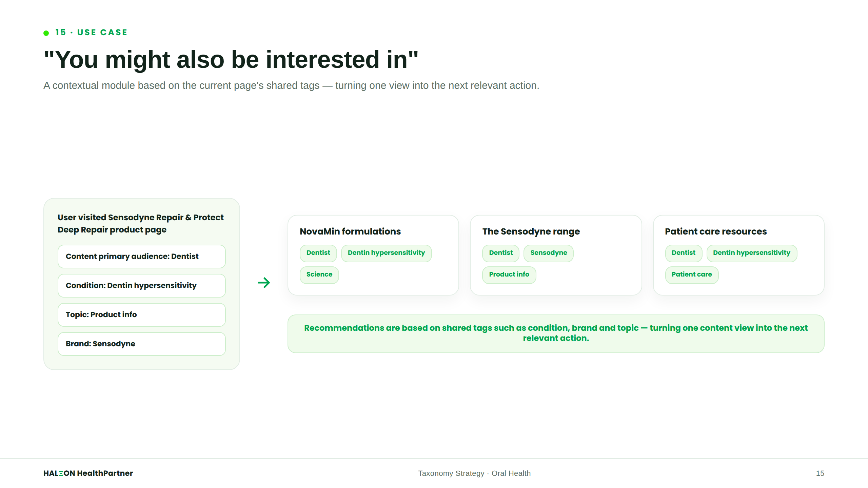Image resolution: width=868 pixels, height=488 pixels.
Task: Click the green arrow icon between panels
Action: [264, 283]
